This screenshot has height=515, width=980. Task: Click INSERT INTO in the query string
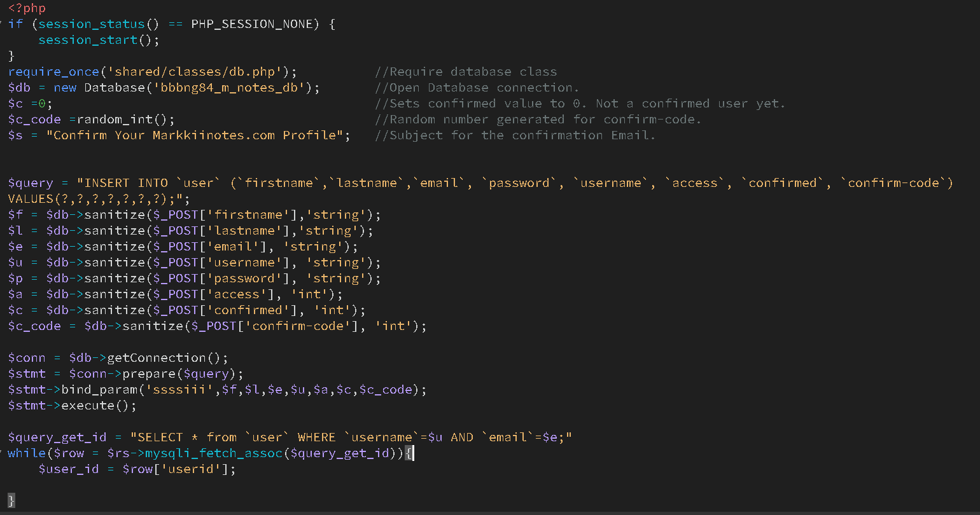(x=126, y=183)
